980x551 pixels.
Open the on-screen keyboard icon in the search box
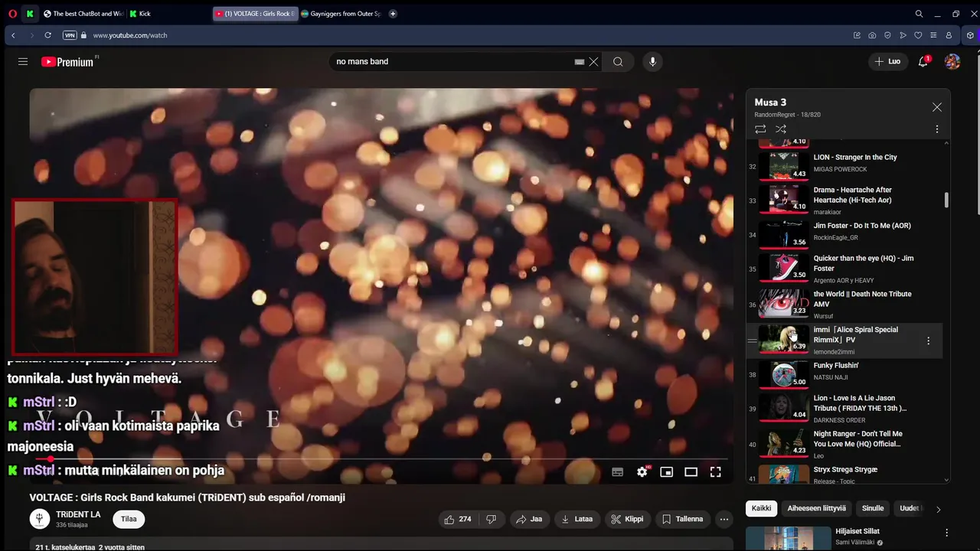(580, 62)
